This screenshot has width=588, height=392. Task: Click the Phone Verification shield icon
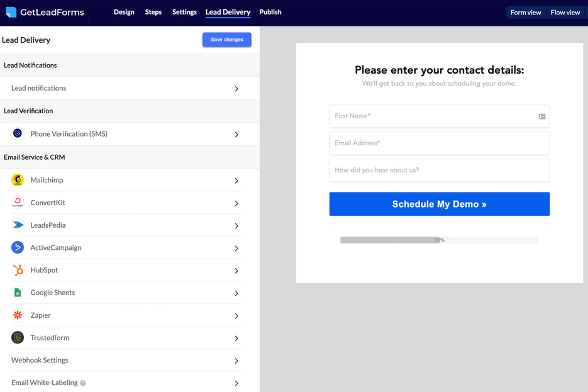pos(18,134)
